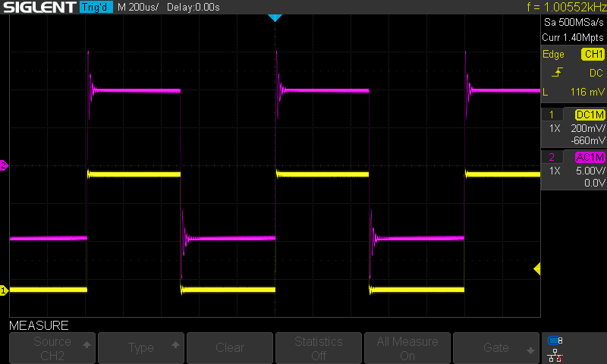Viewport: 607px width, 364px height.
Task: Open the Type measurement softkey
Action: [141, 348]
